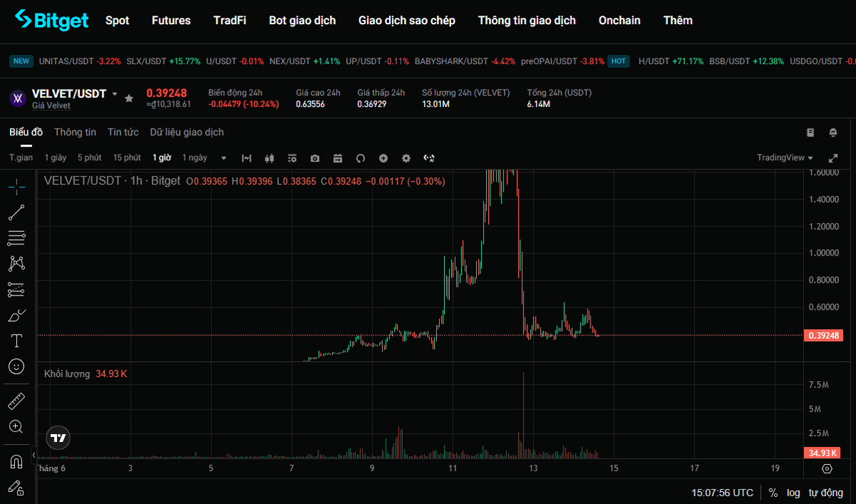Image resolution: width=856 pixels, height=504 pixels.
Task: Click the AI analysis icon in toolbar
Action: (x=429, y=158)
